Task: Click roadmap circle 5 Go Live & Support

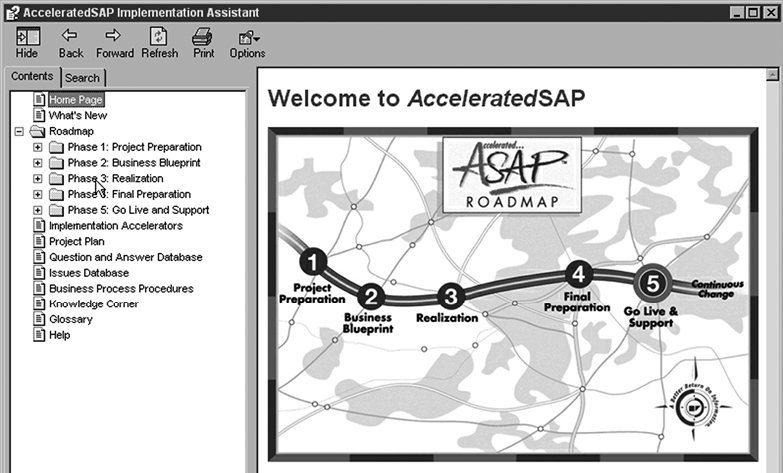Action: click(652, 283)
